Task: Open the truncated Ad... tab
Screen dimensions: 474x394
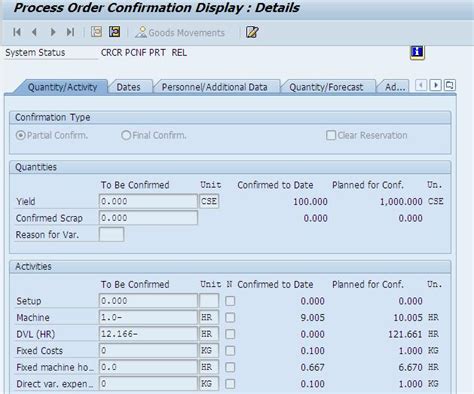Action: (x=395, y=87)
